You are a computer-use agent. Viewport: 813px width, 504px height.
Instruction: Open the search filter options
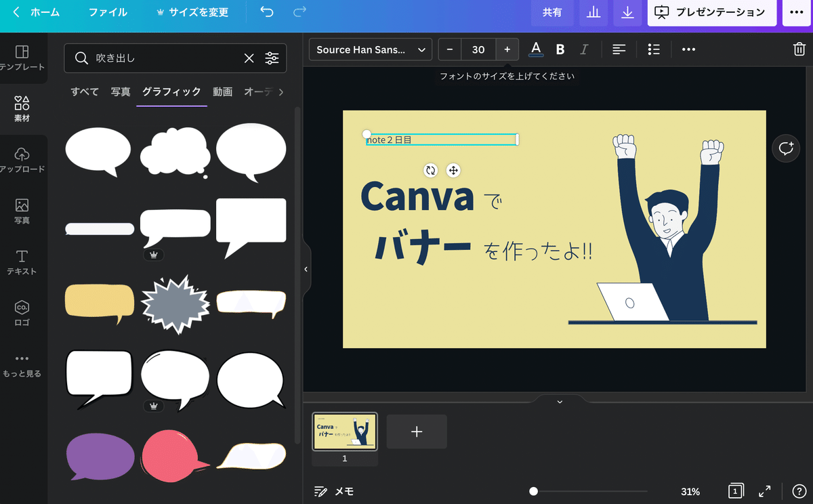tap(272, 58)
